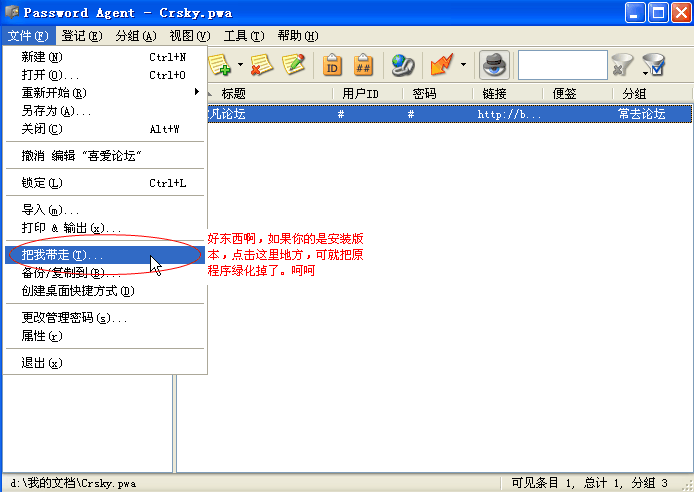This screenshot has height=492, width=694.
Task: Open the filter options funnel checkbox icon
Action: coord(654,65)
